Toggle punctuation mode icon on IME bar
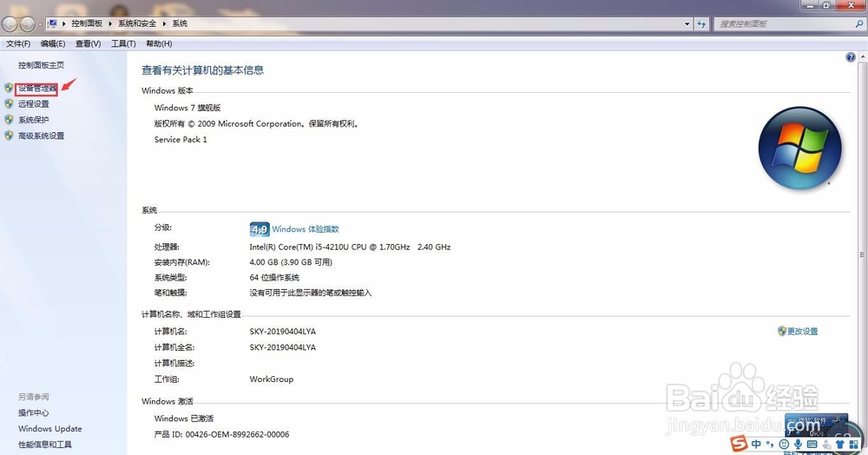The image size is (868, 455). coord(770,444)
